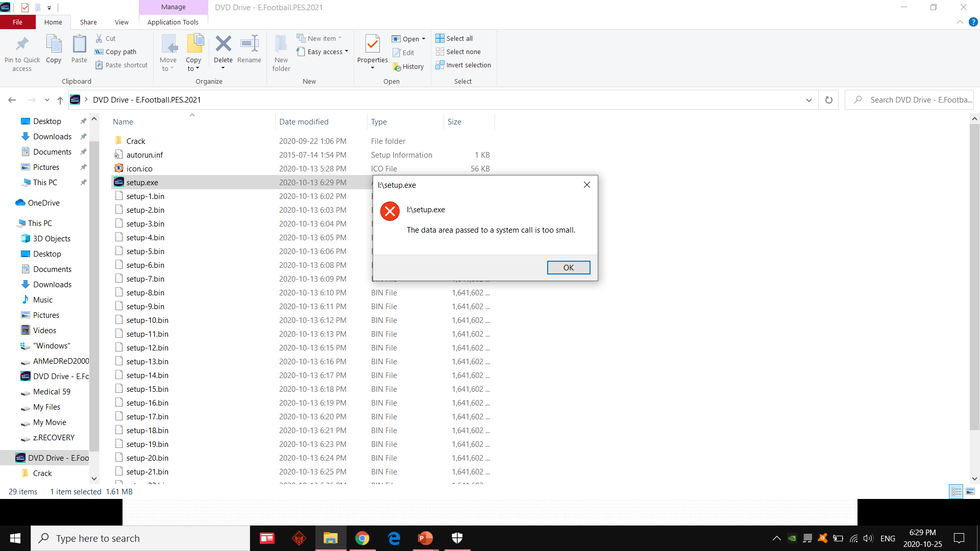The image size is (980, 551).
Task: Select OneDrive in the navigation pane
Action: (x=44, y=203)
